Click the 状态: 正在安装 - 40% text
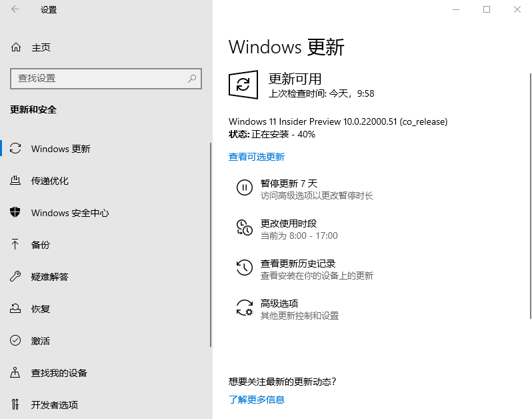This screenshot has width=532, height=419. click(x=272, y=135)
